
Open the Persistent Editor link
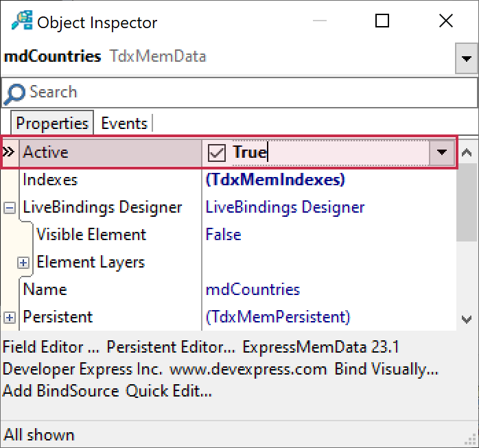click(x=170, y=347)
